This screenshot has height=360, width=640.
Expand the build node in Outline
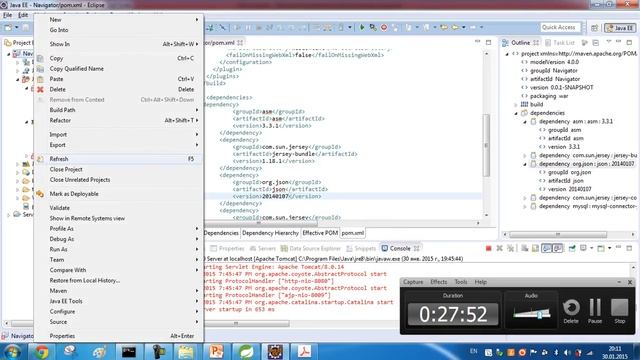point(516,104)
